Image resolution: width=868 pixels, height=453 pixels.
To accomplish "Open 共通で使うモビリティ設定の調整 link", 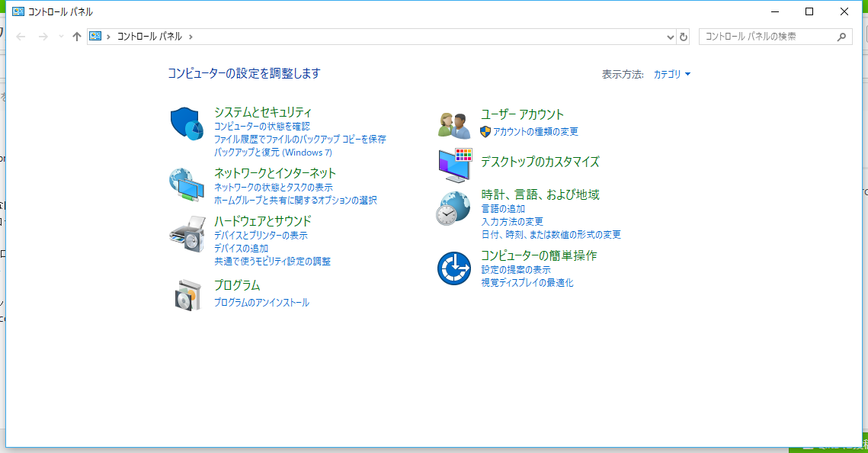I will (272, 262).
